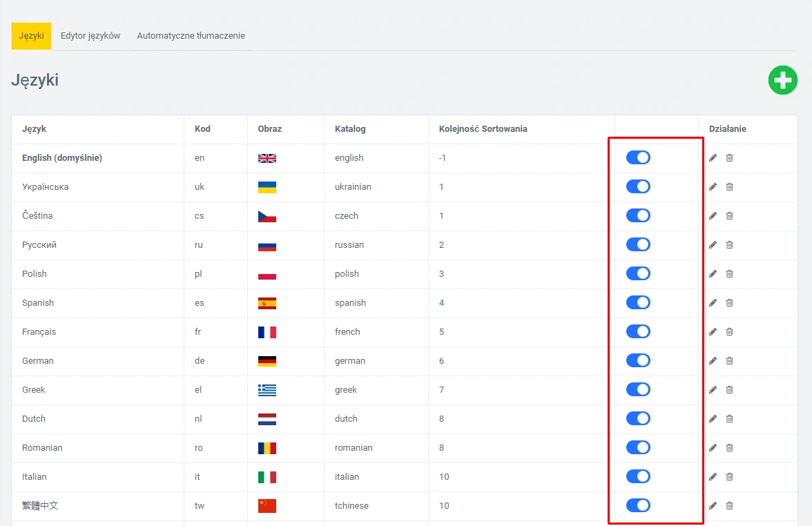Viewport: 812px width, 526px height.
Task: Click the green add language plus button
Action: 782,81
